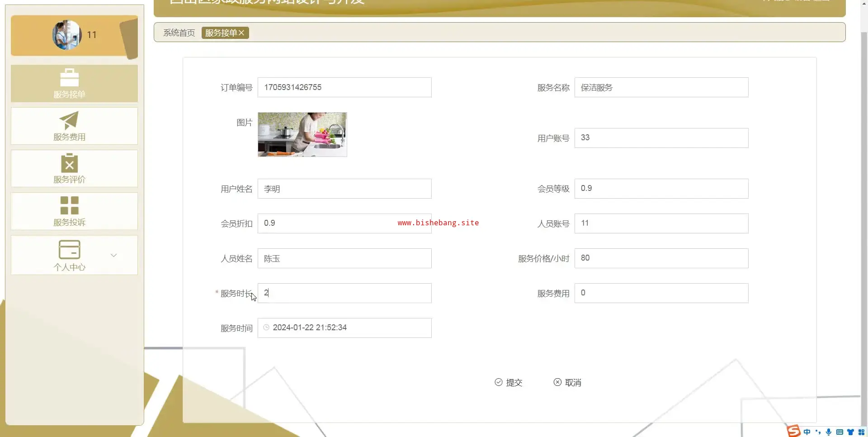Toggle Chinese/English input mode (中)

[807, 432]
